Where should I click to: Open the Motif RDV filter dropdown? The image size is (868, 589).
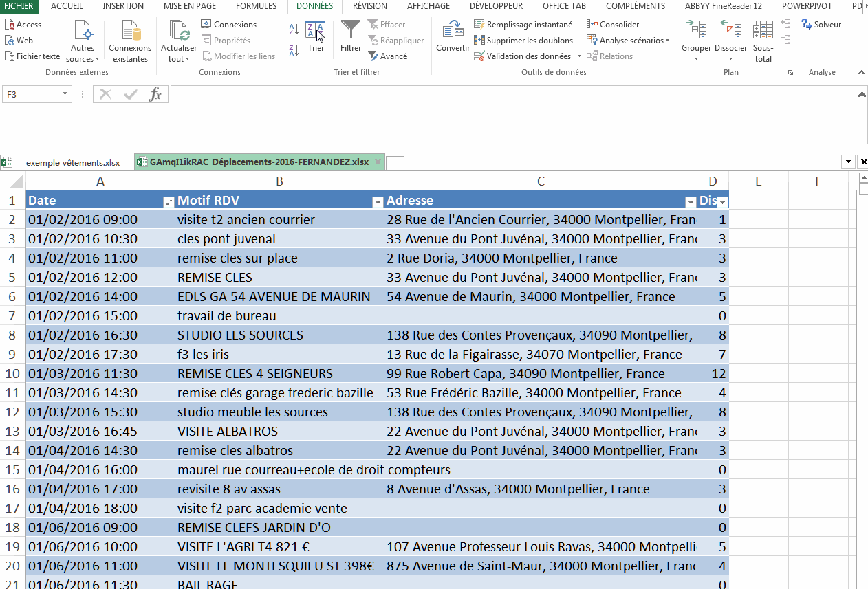(377, 201)
